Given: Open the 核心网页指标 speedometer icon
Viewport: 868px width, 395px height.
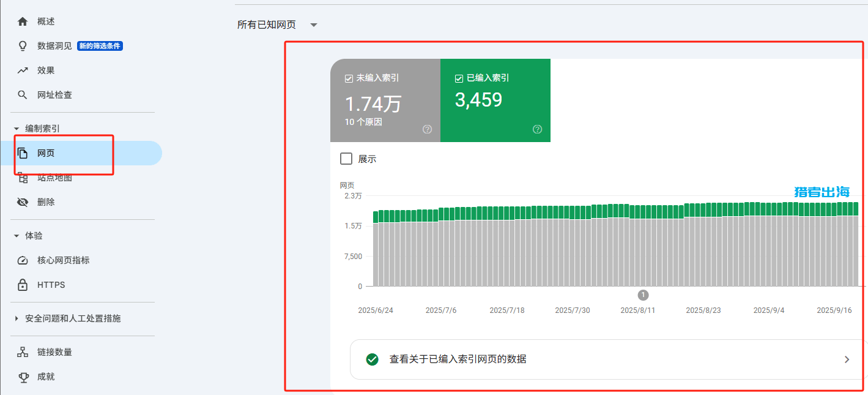Looking at the screenshot, I should [23, 260].
